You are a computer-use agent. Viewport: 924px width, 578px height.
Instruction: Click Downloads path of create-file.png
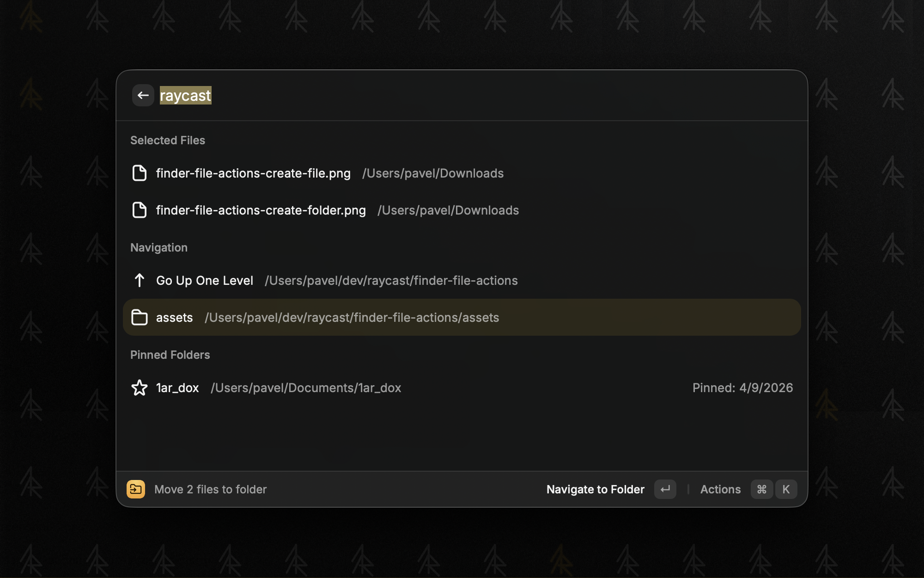[433, 173]
